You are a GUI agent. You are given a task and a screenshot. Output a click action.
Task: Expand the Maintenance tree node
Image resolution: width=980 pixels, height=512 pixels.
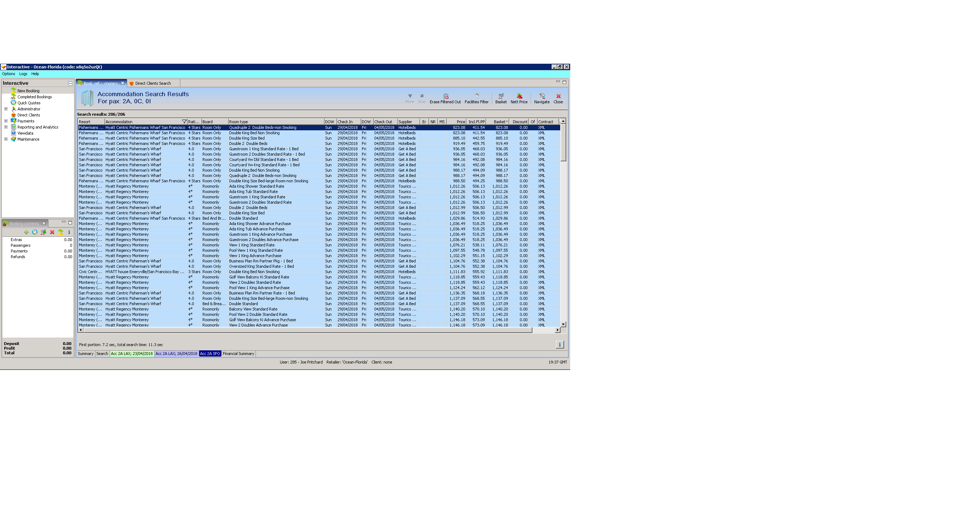pos(6,140)
